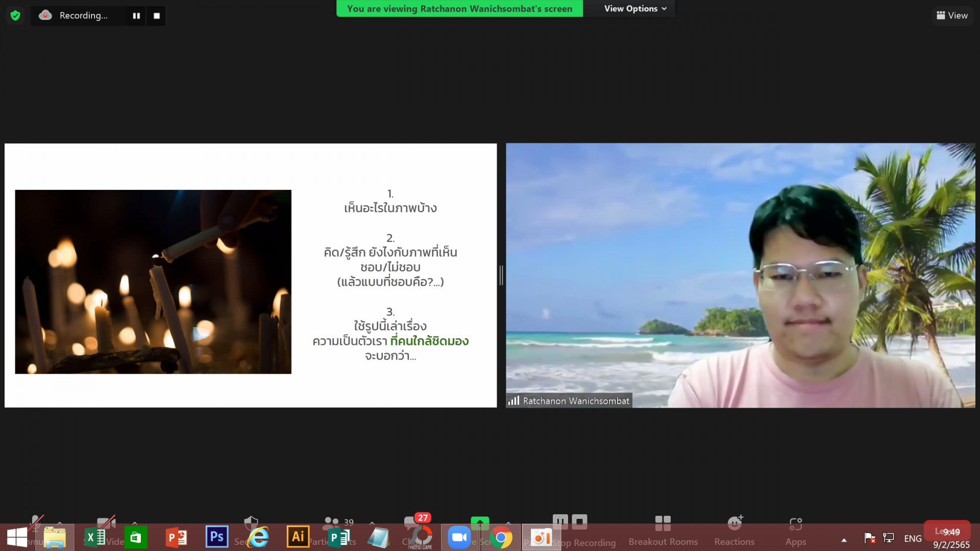
Task: Stop the cloud recording at top
Action: (157, 16)
